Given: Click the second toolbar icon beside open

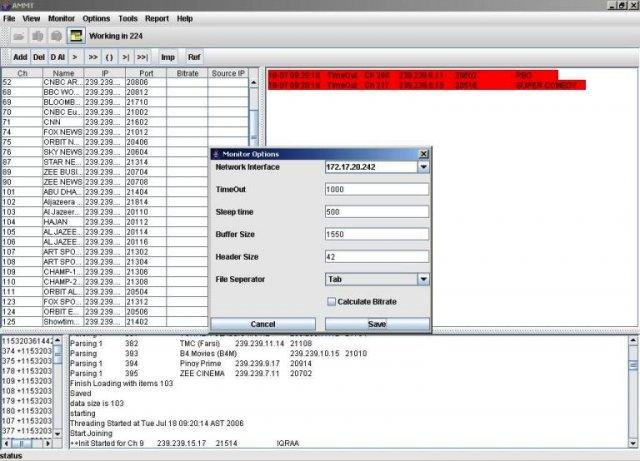Looking at the screenshot, I should pos(38,36).
